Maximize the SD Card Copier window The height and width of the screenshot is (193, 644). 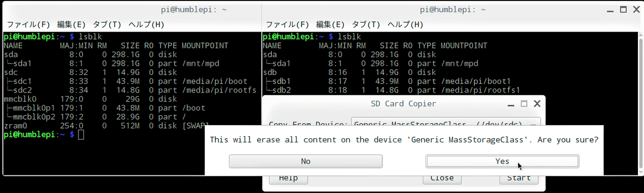point(524,104)
